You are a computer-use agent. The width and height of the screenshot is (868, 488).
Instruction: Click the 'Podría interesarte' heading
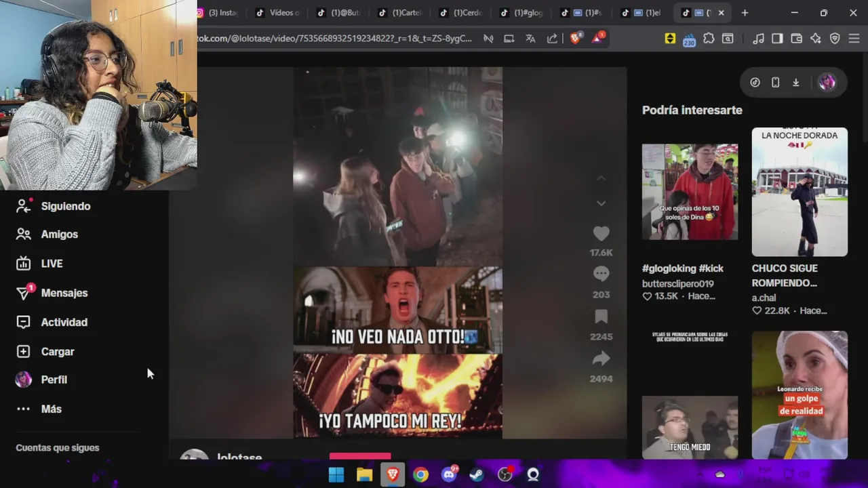point(692,110)
